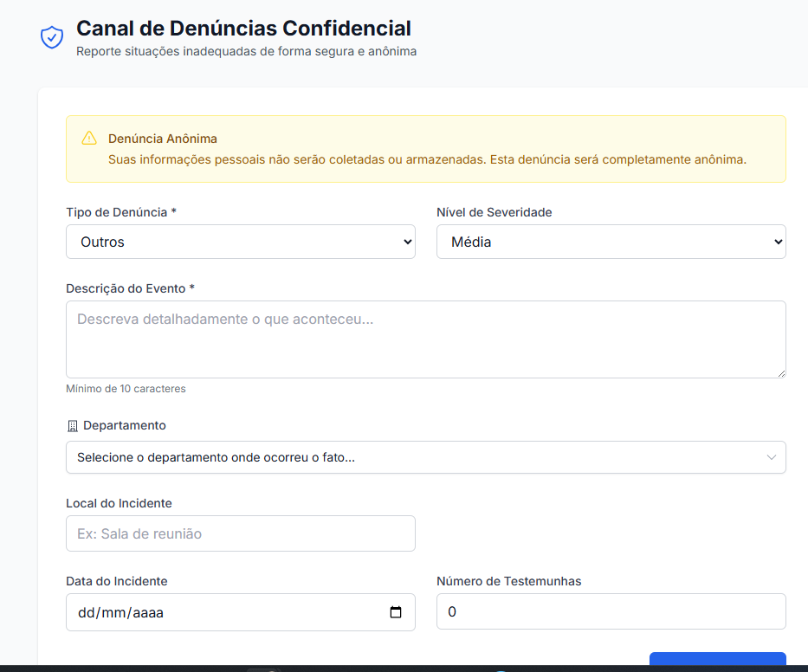Open the Tipo de Denúncia dropdown showing Outros

point(240,242)
